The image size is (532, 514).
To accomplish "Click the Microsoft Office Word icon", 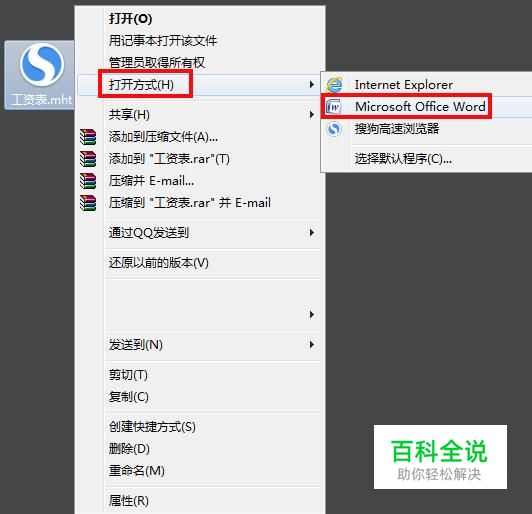I will [334, 107].
